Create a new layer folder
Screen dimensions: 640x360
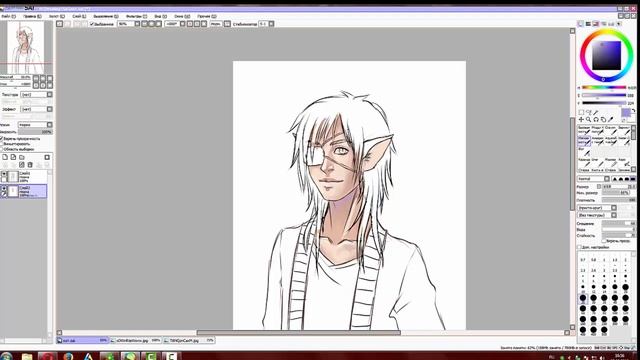pos(22,157)
